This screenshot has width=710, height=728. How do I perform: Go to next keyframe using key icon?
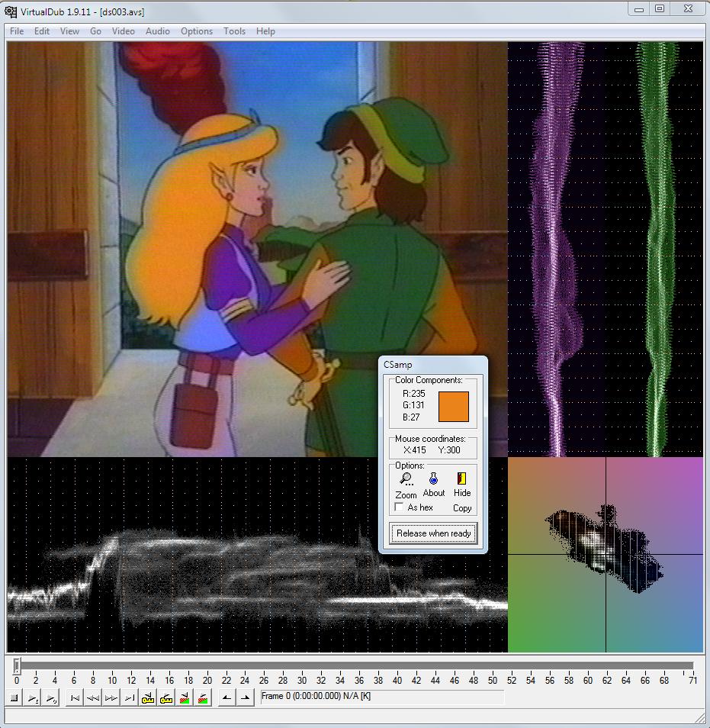[166, 697]
